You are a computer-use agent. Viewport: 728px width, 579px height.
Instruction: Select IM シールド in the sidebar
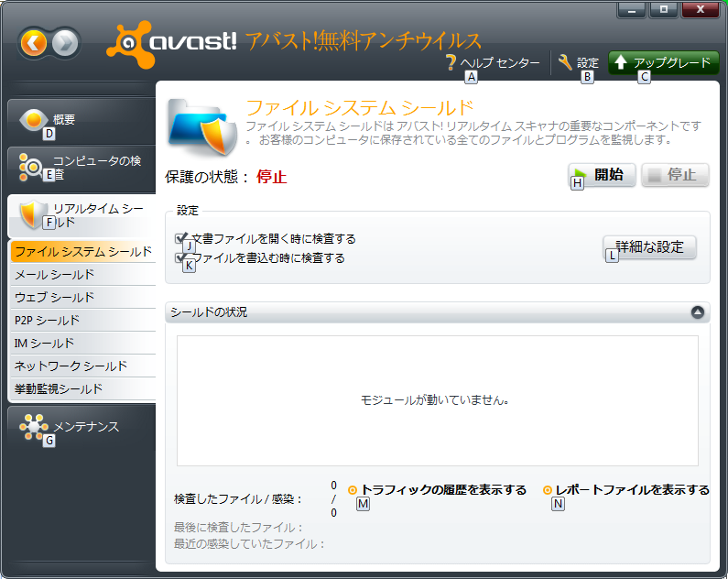83,344
